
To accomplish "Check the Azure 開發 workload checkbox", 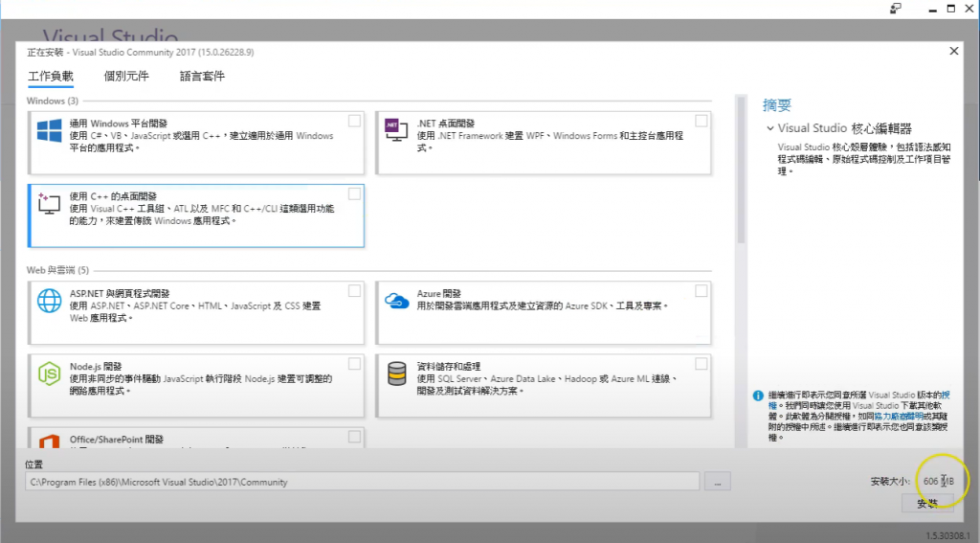I will (x=702, y=291).
